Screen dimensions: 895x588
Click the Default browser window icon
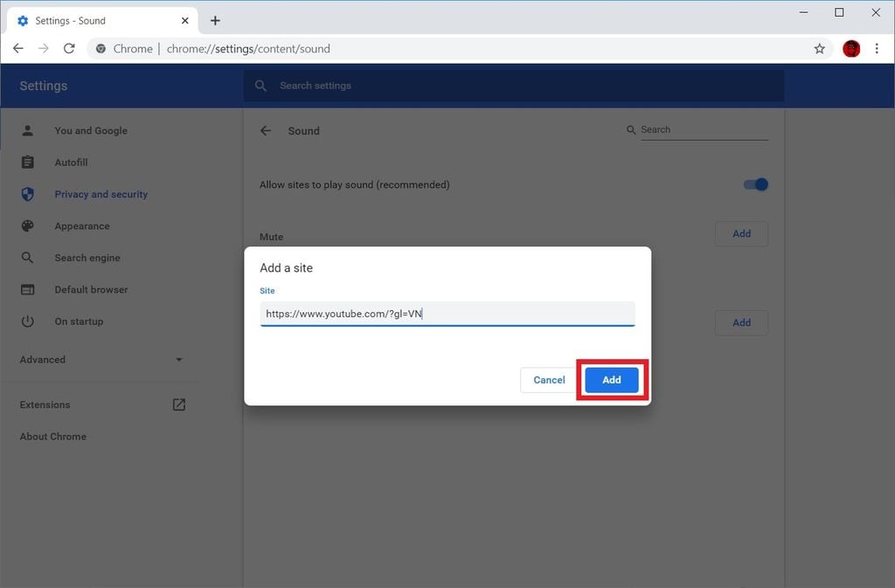tap(27, 290)
